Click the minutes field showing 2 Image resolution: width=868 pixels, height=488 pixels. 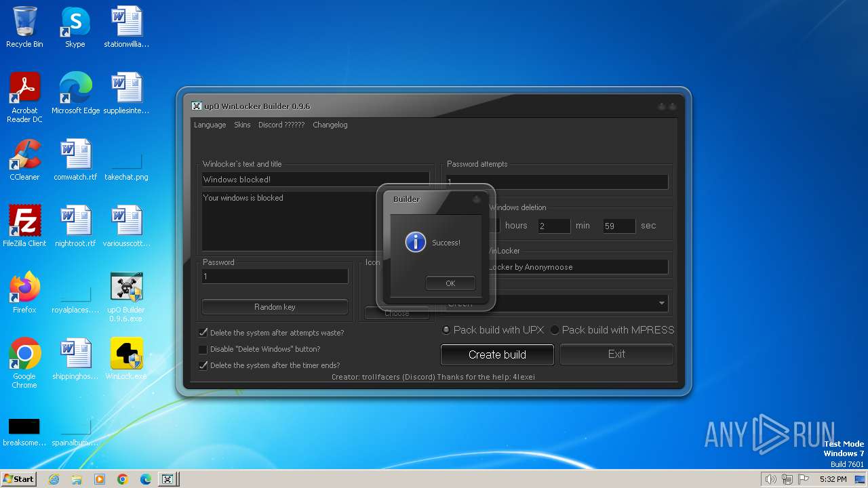coord(554,226)
